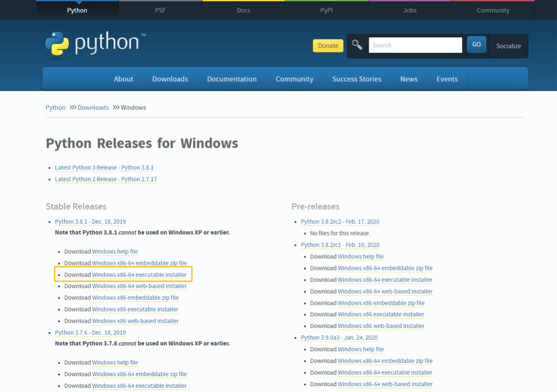Open the Python 3.7.6 - Dec. 18, 2019 release
Image resolution: width=557 pixels, height=392 pixels.
click(x=90, y=333)
